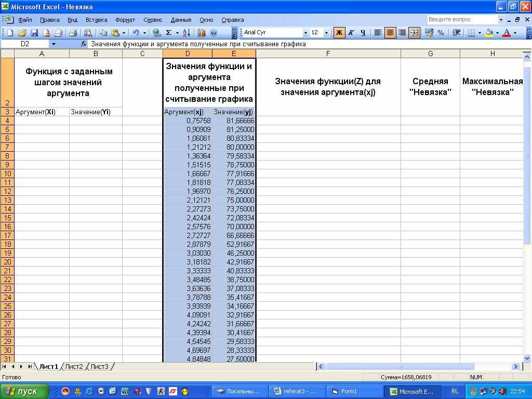Screen dimensions: 532x399
Task: Open the Локальны... taskbar window
Action: (239, 391)
